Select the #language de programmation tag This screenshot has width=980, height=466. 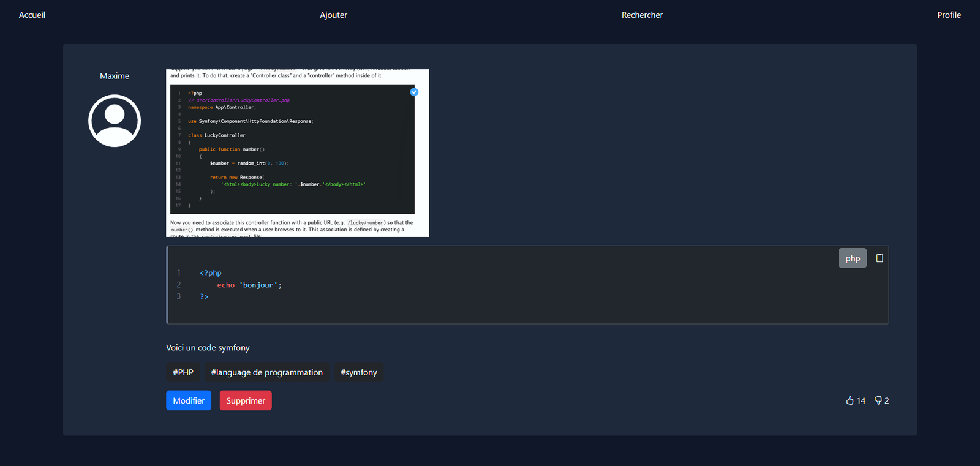pyautogui.click(x=267, y=372)
